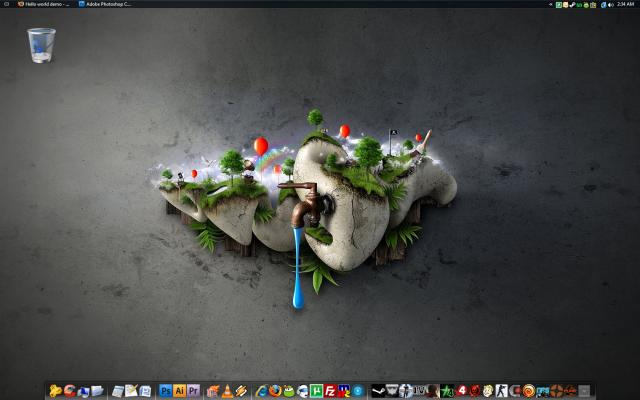640x400 pixels.
Task: Open the green uTorrent icon
Action: pyautogui.click(x=316, y=391)
